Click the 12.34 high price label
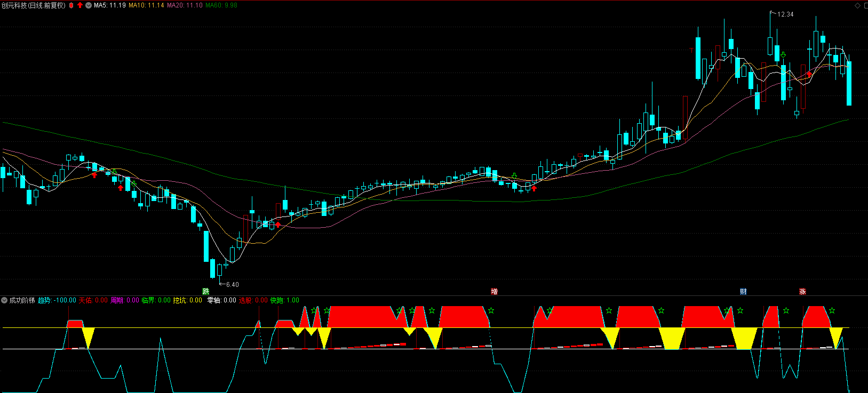Viewport: 868px width, 393px height. (x=785, y=14)
